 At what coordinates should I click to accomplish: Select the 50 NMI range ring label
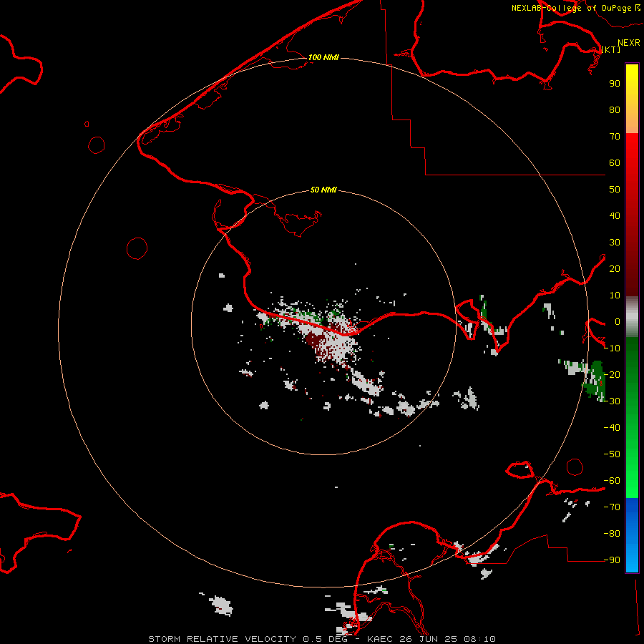(x=323, y=190)
